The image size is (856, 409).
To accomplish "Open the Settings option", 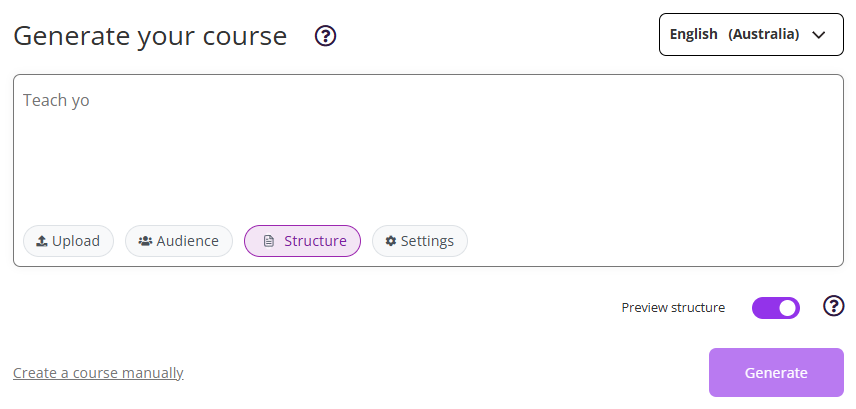I will [x=420, y=241].
